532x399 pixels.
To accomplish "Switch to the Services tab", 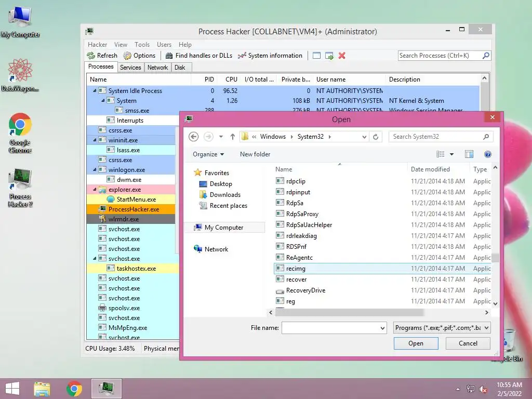I will click(130, 67).
